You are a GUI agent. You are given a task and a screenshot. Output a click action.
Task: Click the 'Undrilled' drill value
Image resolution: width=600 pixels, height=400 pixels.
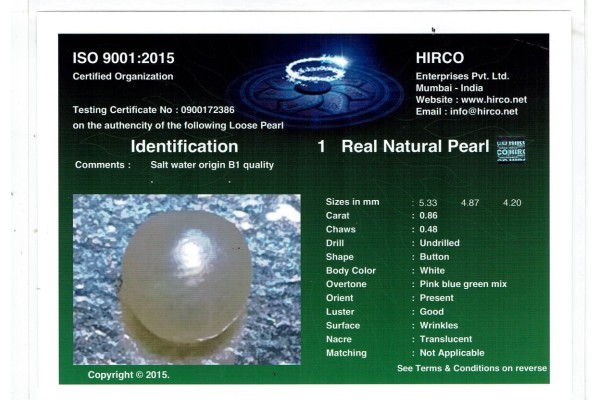point(440,243)
